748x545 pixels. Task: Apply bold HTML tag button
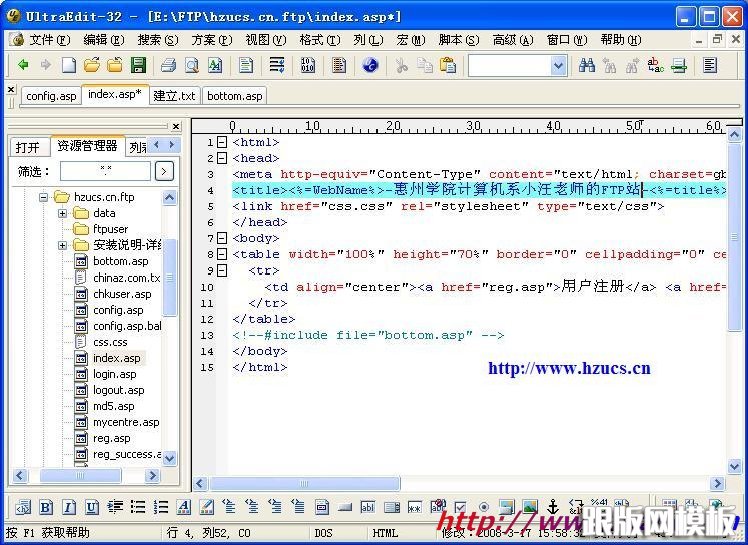coord(46,507)
